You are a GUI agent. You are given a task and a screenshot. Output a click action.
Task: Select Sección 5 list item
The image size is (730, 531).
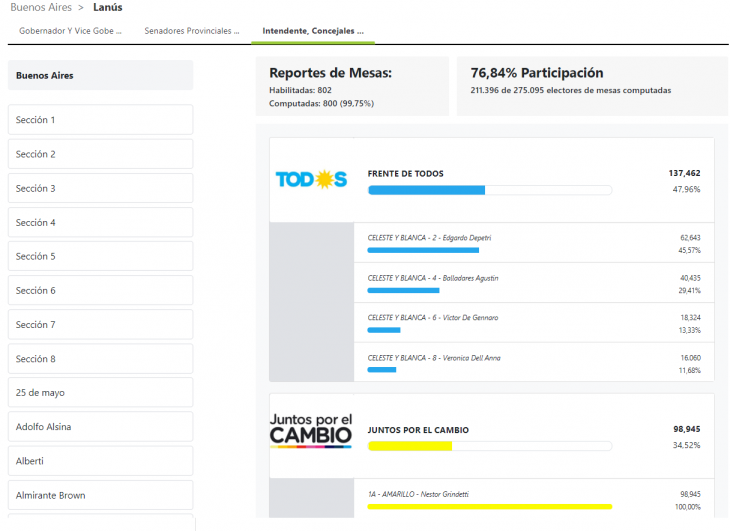click(101, 256)
